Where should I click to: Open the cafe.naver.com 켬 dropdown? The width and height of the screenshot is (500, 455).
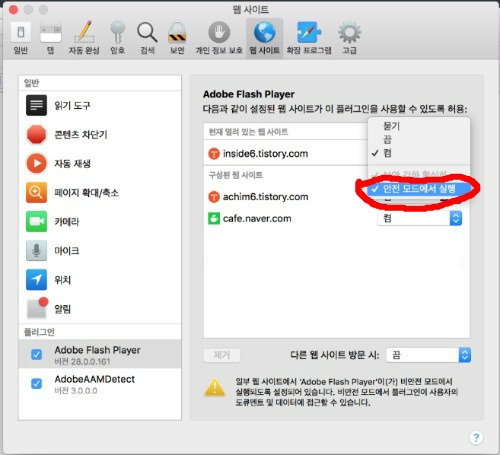click(x=420, y=219)
